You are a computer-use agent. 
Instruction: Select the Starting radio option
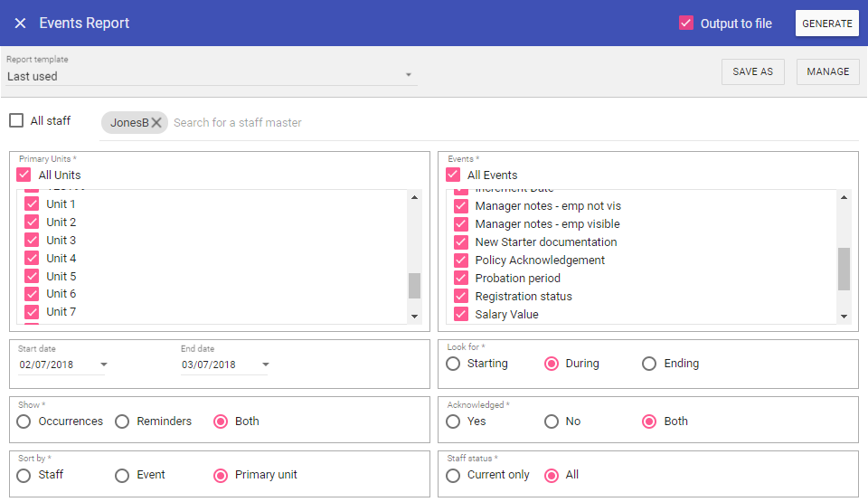(x=453, y=364)
